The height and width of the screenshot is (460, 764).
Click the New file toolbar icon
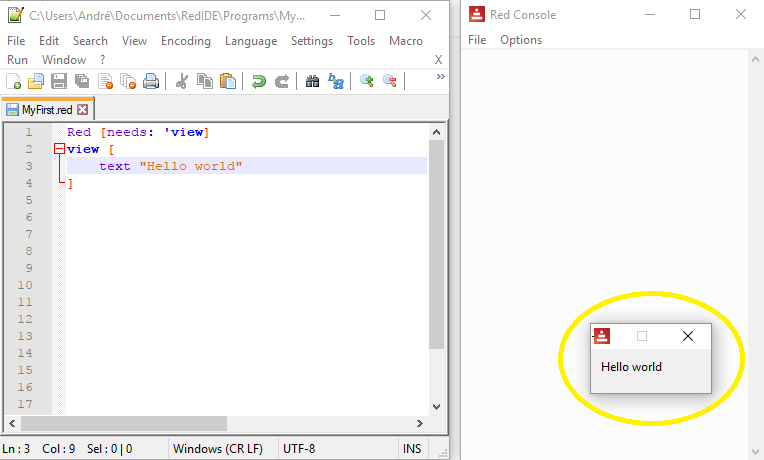click(x=14, y=81)
